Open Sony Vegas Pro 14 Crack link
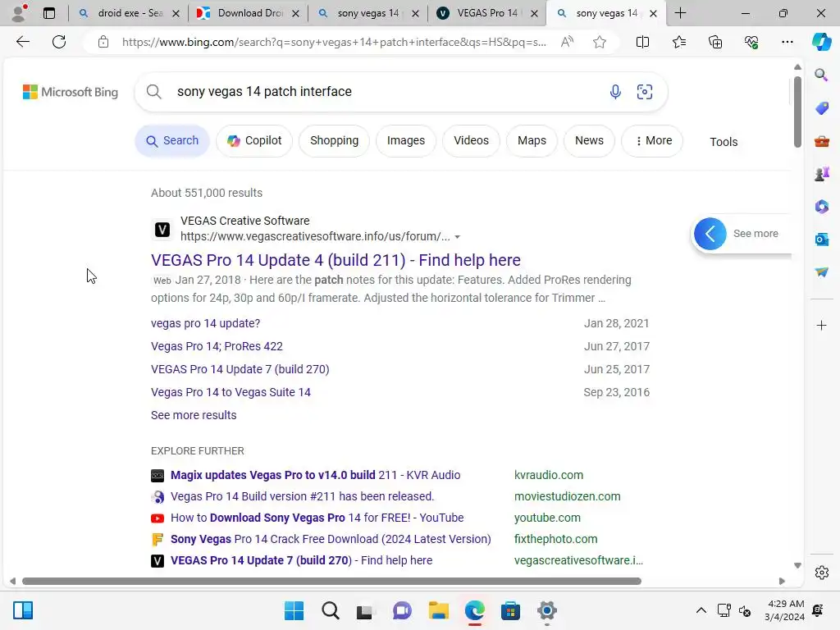Image resolution: width=840 pixels, height=630 pixels. (x=331, y=539)
